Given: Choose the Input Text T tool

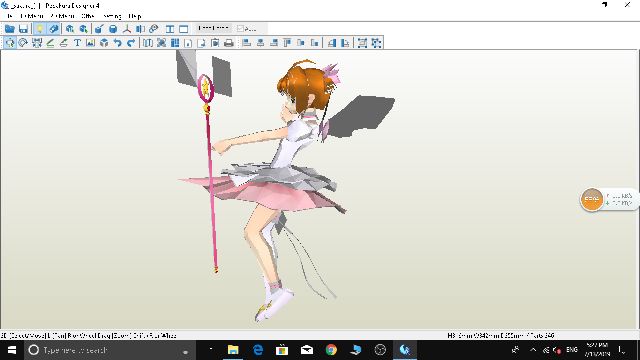Looking at the screenshot, I should point(77,42).
